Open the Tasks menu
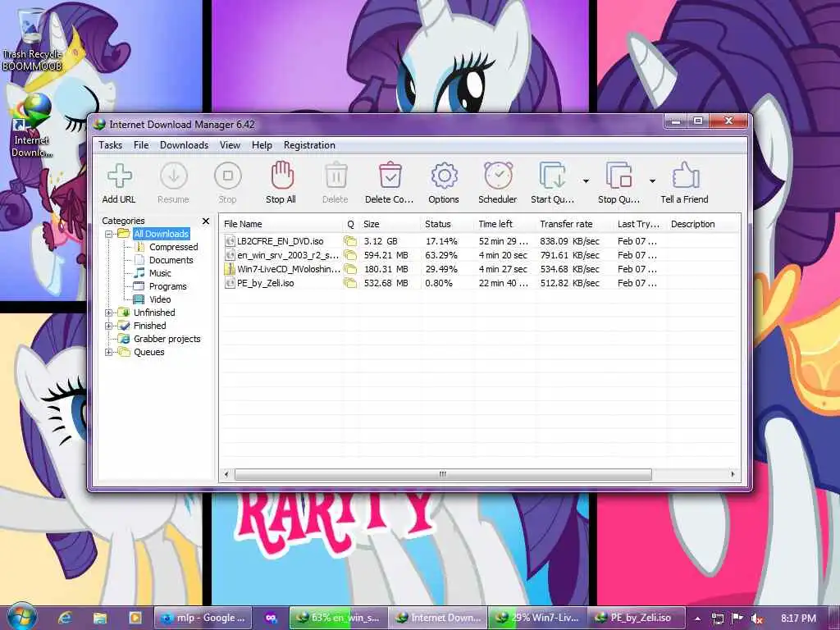This screenshot has width=840, height=630. point(111,145)
